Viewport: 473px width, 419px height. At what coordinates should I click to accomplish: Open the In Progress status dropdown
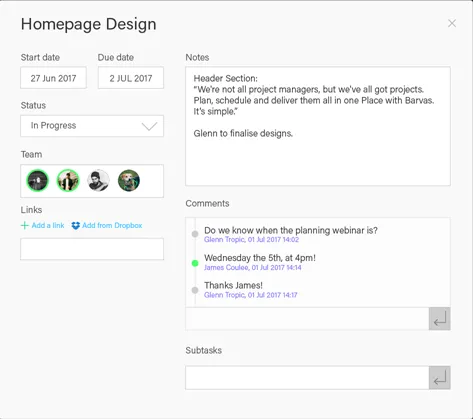92,126
